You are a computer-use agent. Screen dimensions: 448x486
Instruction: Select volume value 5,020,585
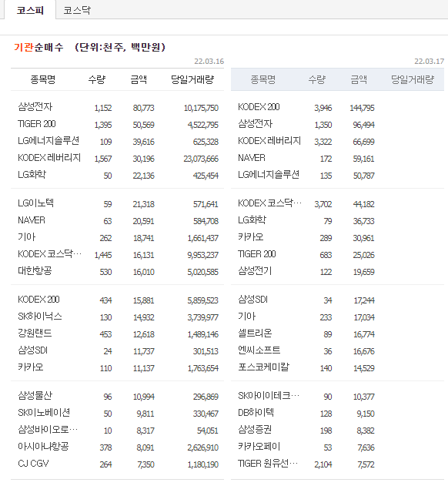pyautogui.click(x=203, y=272)
